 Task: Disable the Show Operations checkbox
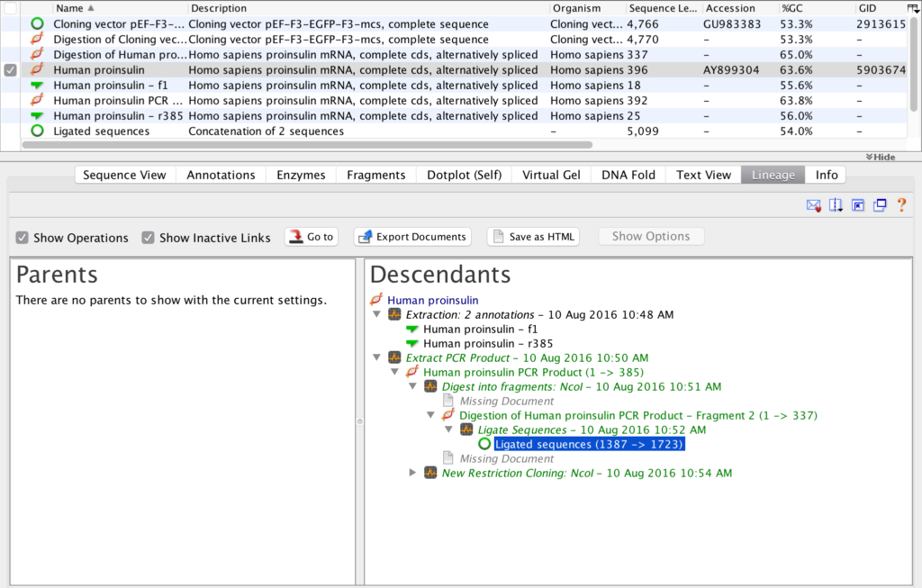pyautogui.click(x=20, y=238)
